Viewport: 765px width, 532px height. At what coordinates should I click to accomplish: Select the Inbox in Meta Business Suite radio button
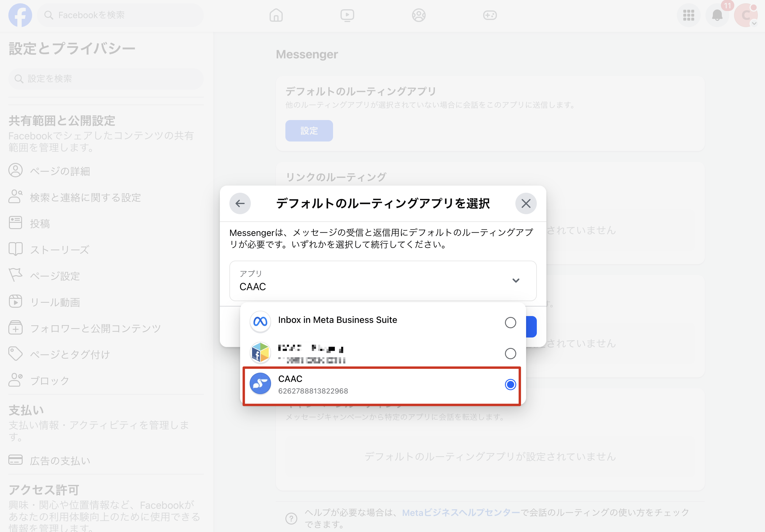[x=510, y=322]
